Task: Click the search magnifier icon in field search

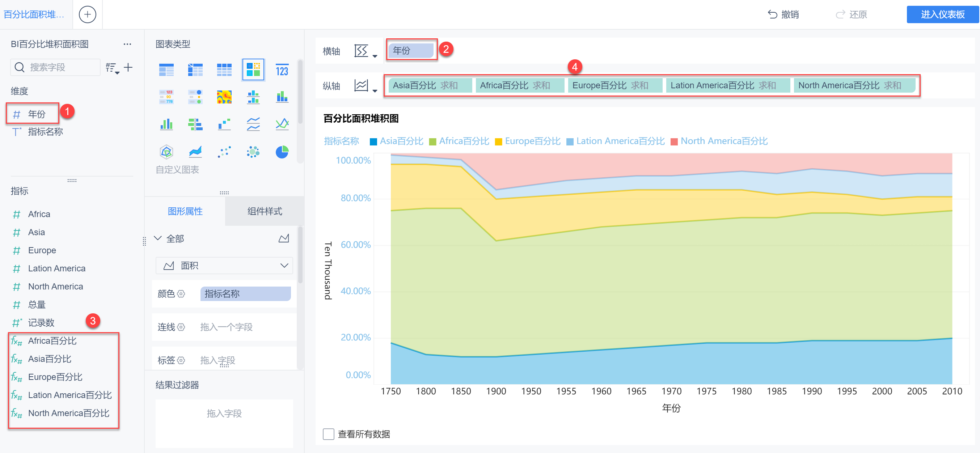Action: pyautogui.click(x=20, y=67)
